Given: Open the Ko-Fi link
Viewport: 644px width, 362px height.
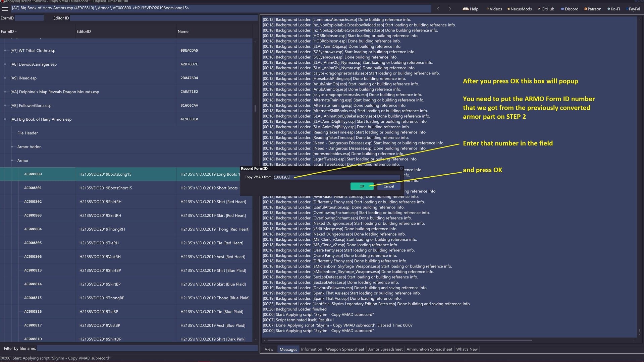Looking at the screenshot, I should coord(614,9).
